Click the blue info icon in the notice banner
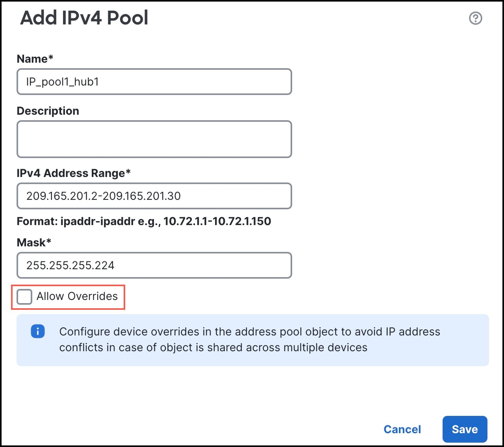504x447 pixels. (38, 332)
